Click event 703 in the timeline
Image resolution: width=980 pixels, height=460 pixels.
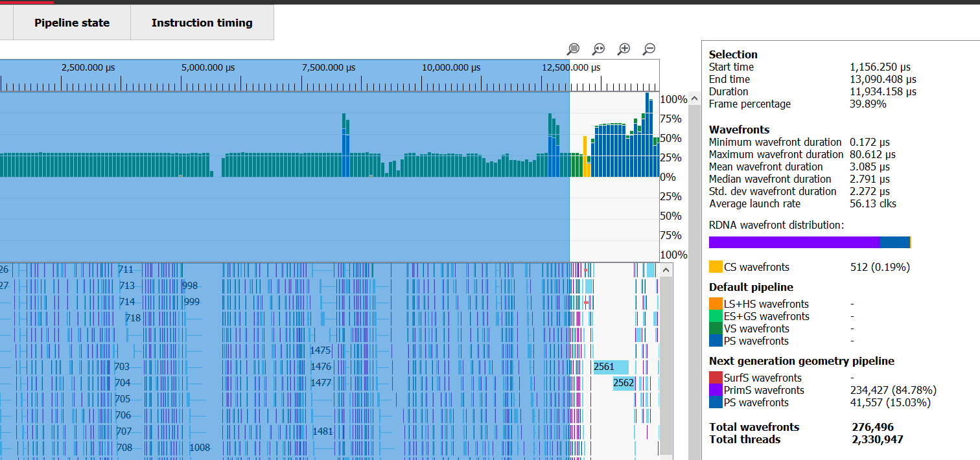coord(122,367)
